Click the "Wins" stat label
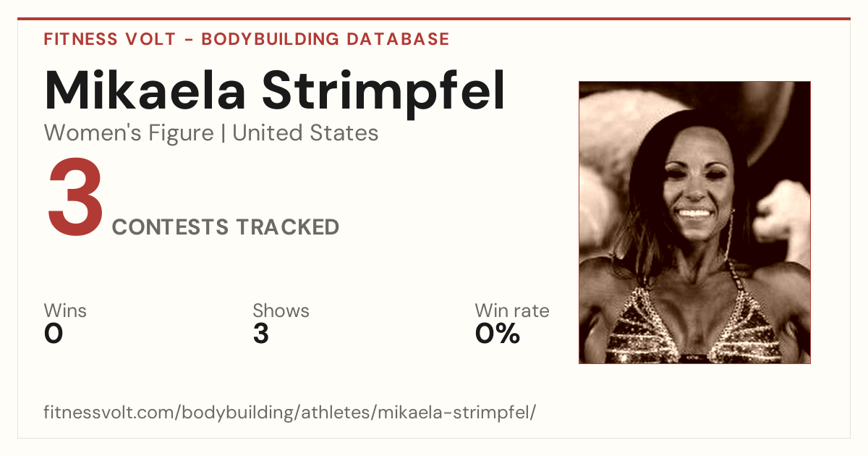 [65, 311]
